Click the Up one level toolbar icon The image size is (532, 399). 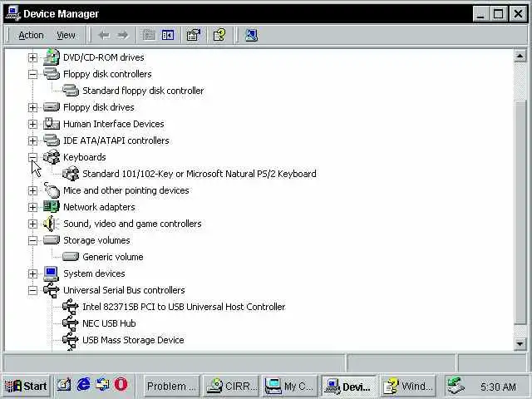click(x=149, y=35)
